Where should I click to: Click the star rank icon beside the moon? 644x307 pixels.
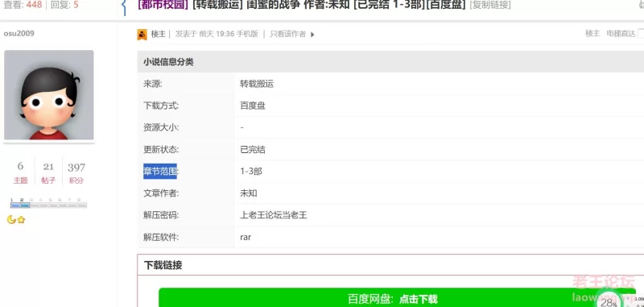[22, 220]
